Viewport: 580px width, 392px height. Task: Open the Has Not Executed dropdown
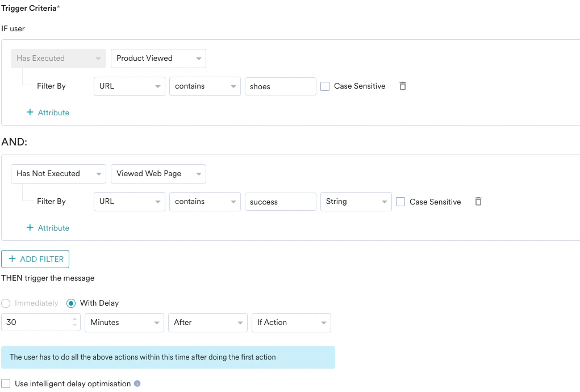pyautogui.click(x=58, y=173)
